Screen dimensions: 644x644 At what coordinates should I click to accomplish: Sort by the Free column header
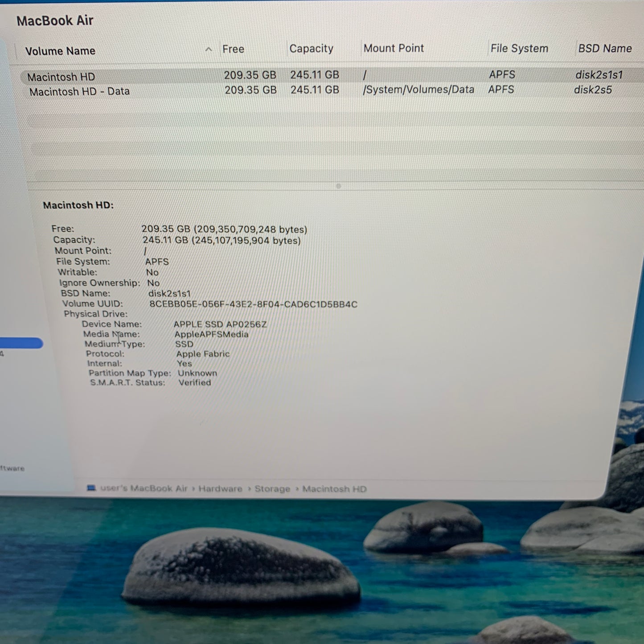(x=233, y=49)
